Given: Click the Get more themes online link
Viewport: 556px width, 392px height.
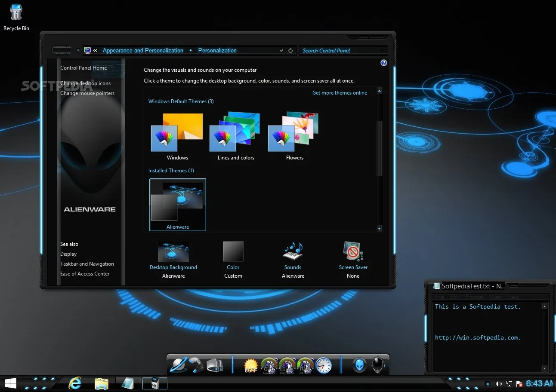Looking at the screenshot, I should coord(340,92).
